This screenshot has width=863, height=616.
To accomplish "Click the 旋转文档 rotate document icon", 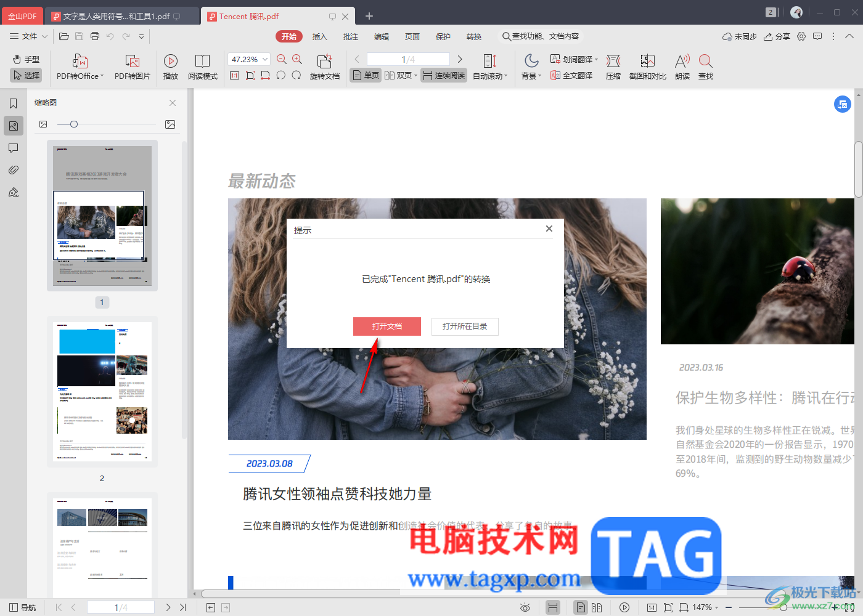I will pyautogui.click(x=325, y=61).
